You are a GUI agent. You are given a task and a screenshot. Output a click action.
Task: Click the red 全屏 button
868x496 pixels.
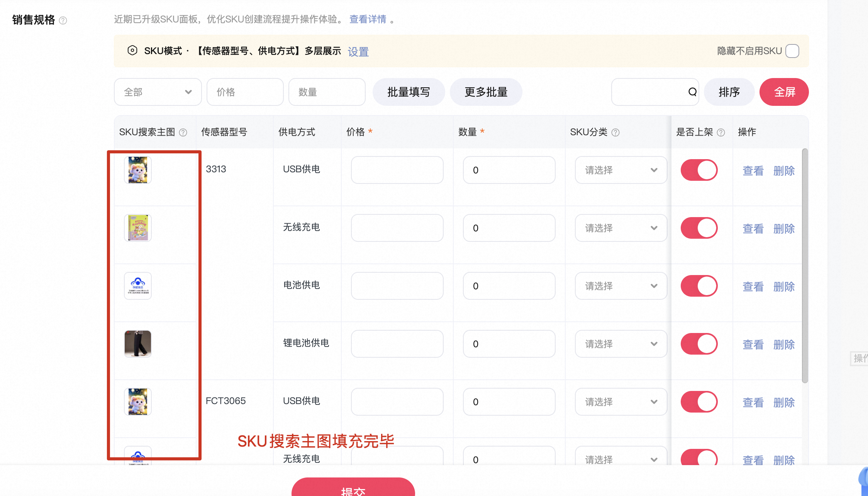coord(784,92)
